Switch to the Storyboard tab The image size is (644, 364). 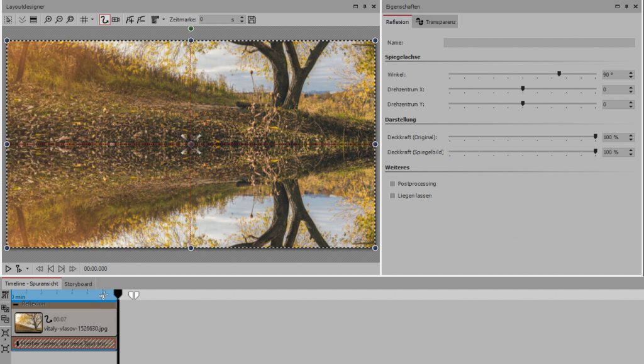[x=79, y=284]
